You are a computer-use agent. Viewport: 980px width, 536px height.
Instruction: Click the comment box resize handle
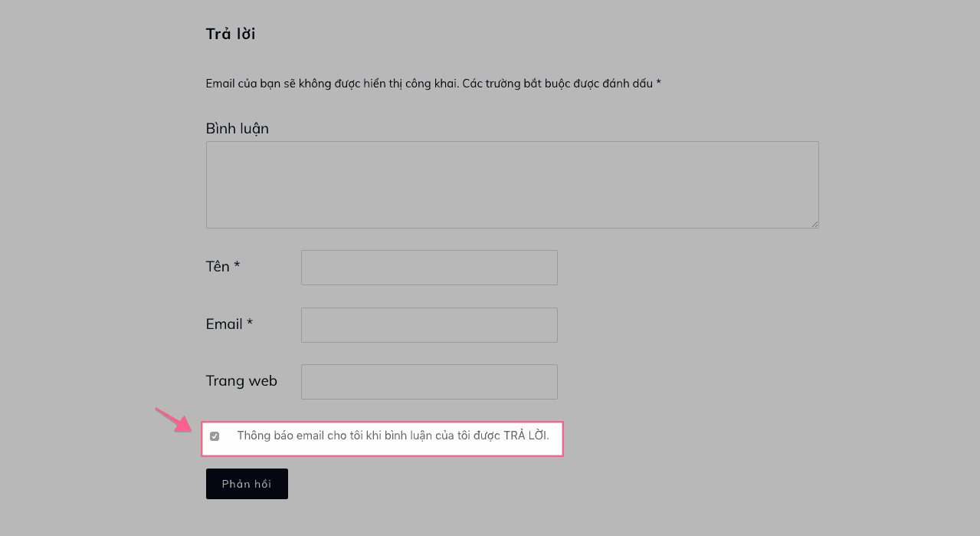point(814,224)
